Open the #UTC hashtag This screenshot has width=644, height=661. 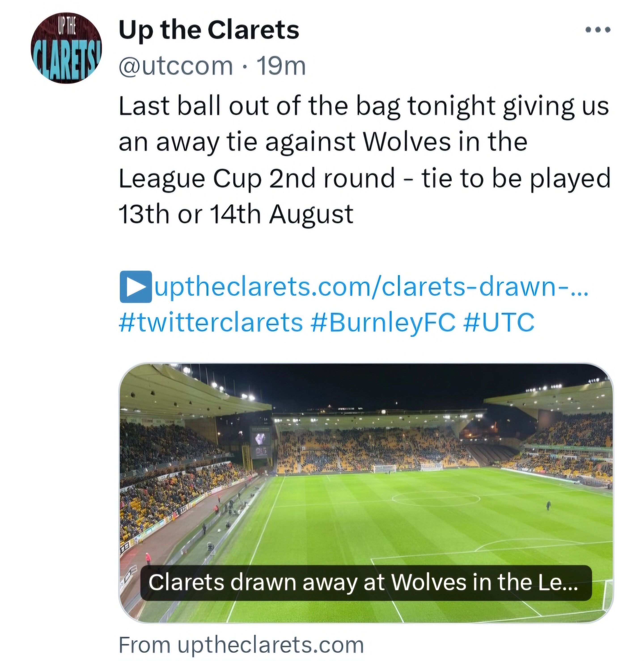[x=499, y=322]
